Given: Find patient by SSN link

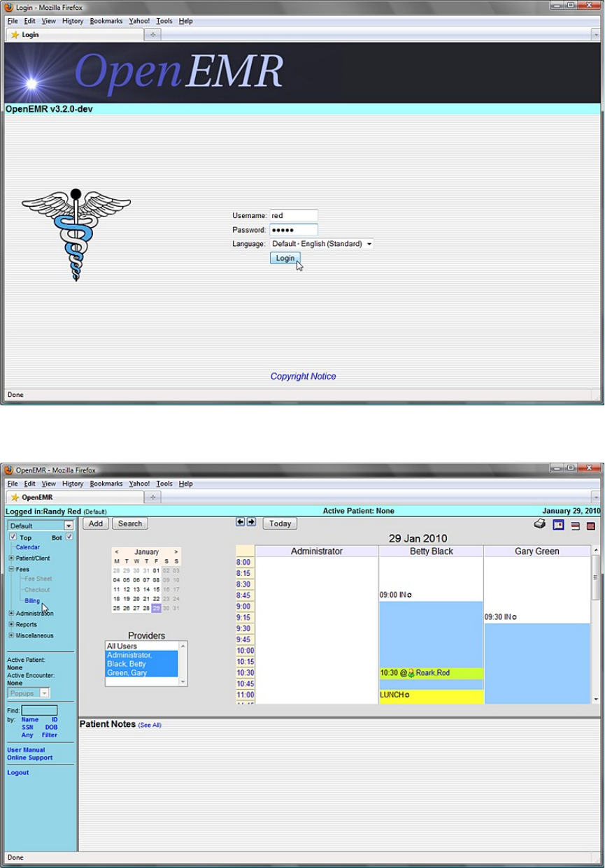Looking at the screenshot, I should pos(27,727).
